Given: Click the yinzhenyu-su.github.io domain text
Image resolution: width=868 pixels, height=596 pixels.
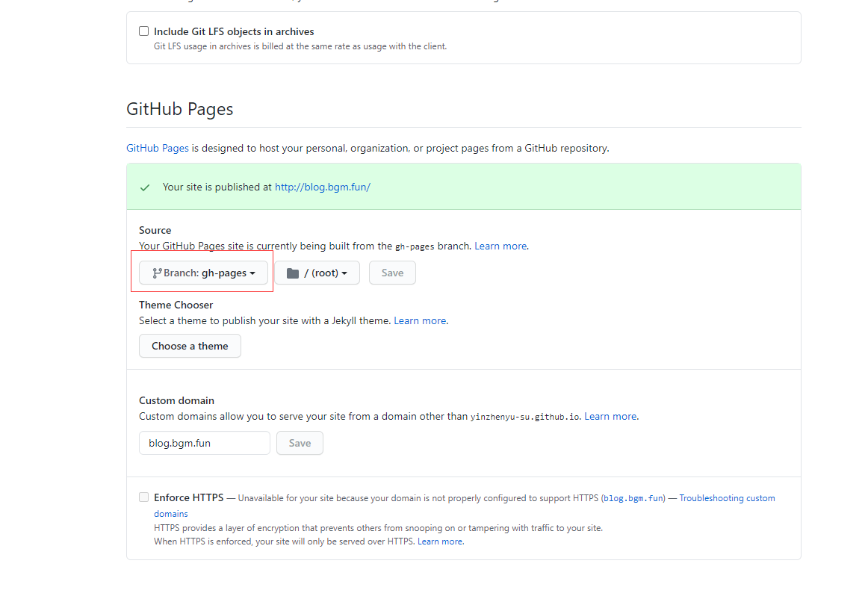Looking at the screenshot, I should pyautogui.click(x=525, y=417).
